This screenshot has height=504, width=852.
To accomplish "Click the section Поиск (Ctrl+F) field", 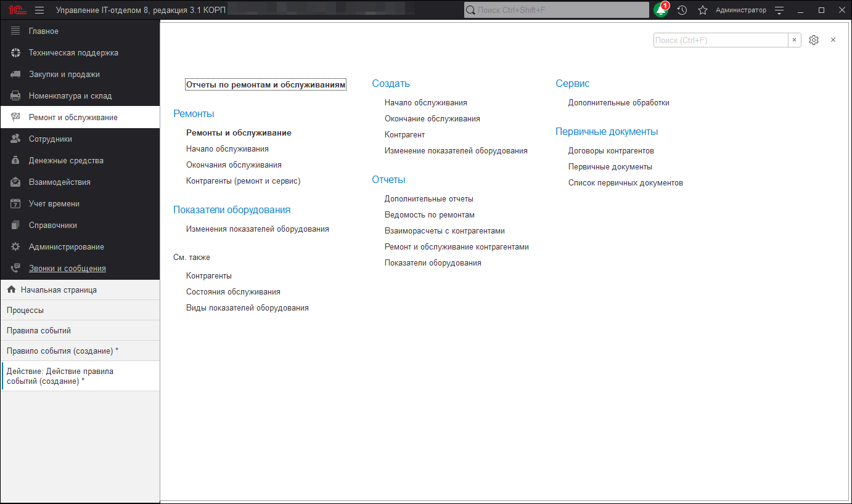I will [x=720, y=40].
